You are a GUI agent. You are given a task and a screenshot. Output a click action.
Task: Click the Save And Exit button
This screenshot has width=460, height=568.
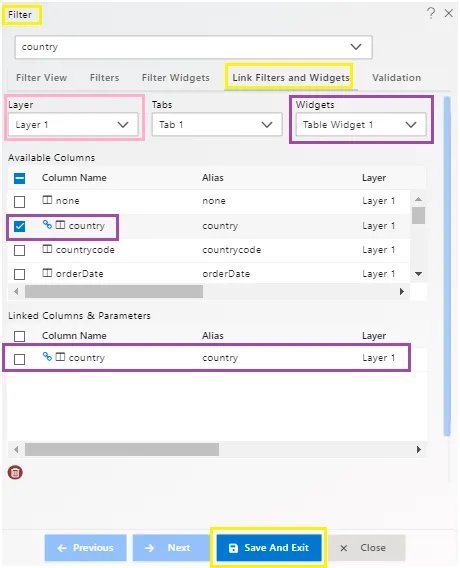point(269,548)
